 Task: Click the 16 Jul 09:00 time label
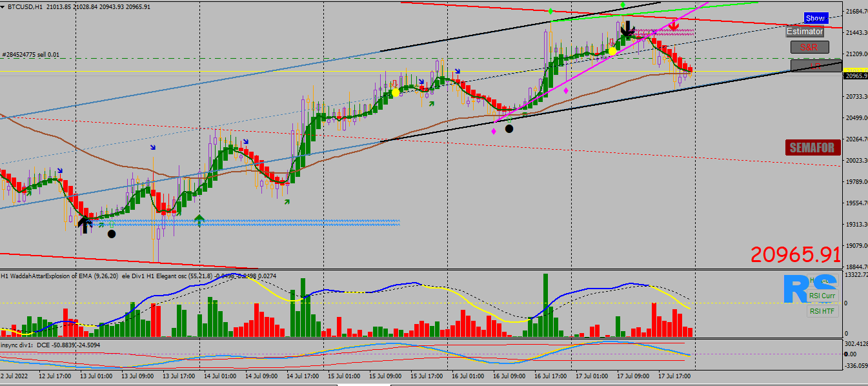509,376
